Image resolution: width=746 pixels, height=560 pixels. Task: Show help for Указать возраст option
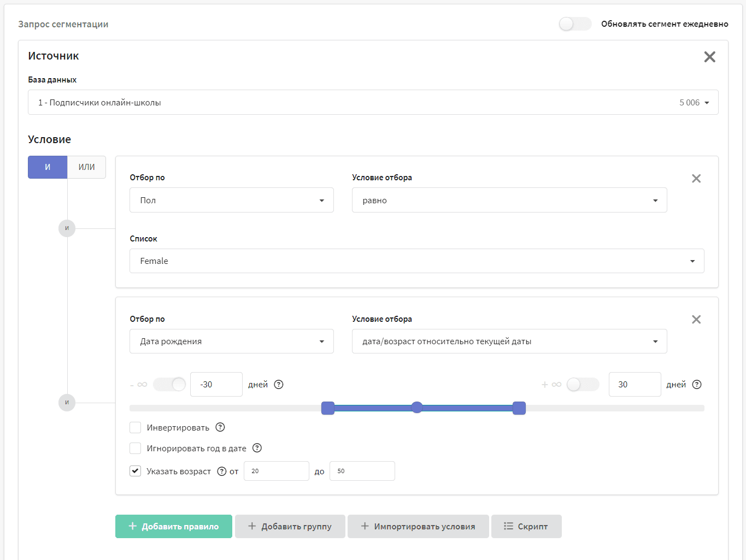click(222, 471)
